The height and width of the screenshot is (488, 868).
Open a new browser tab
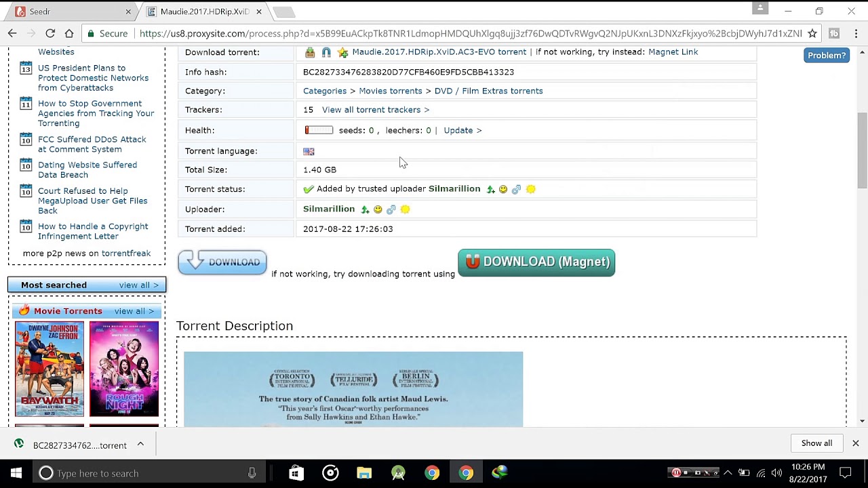click(284, 12)
